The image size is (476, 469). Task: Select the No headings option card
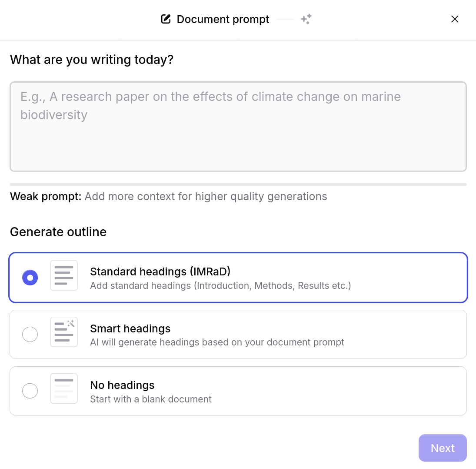click(238, 391)
